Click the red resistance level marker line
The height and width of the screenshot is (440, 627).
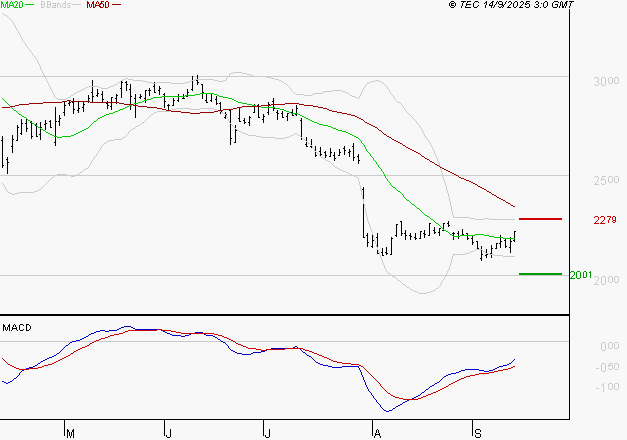[540, 219]
